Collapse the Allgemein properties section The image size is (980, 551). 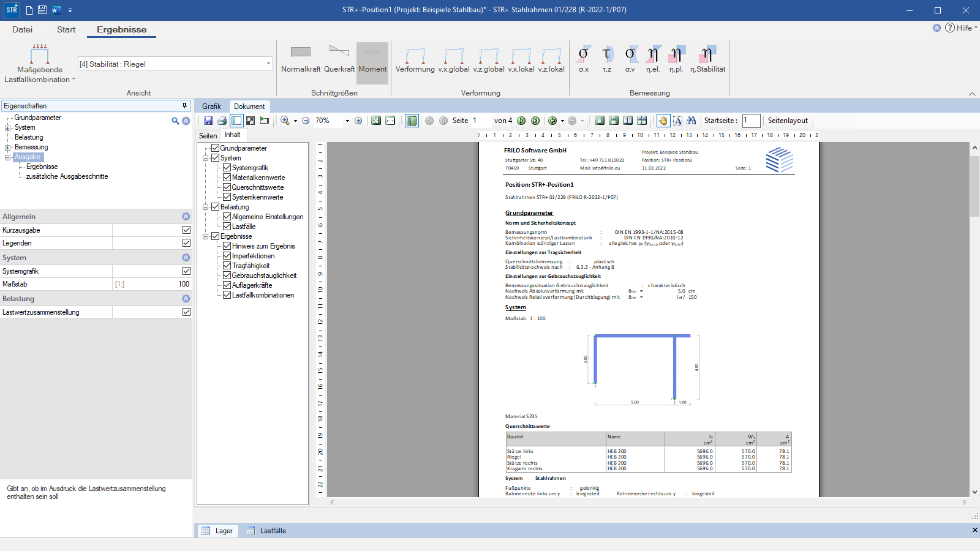(186, 217)
